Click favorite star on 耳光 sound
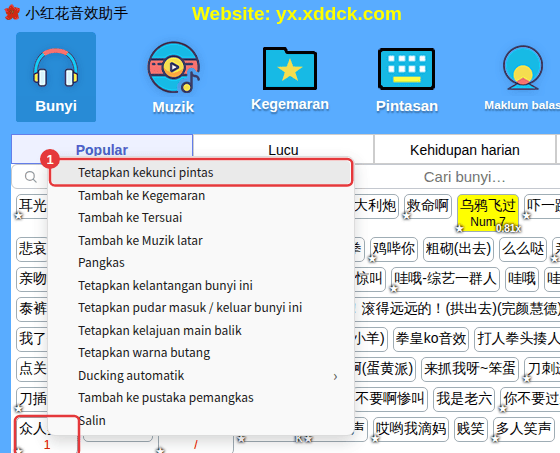 point(19,215)
